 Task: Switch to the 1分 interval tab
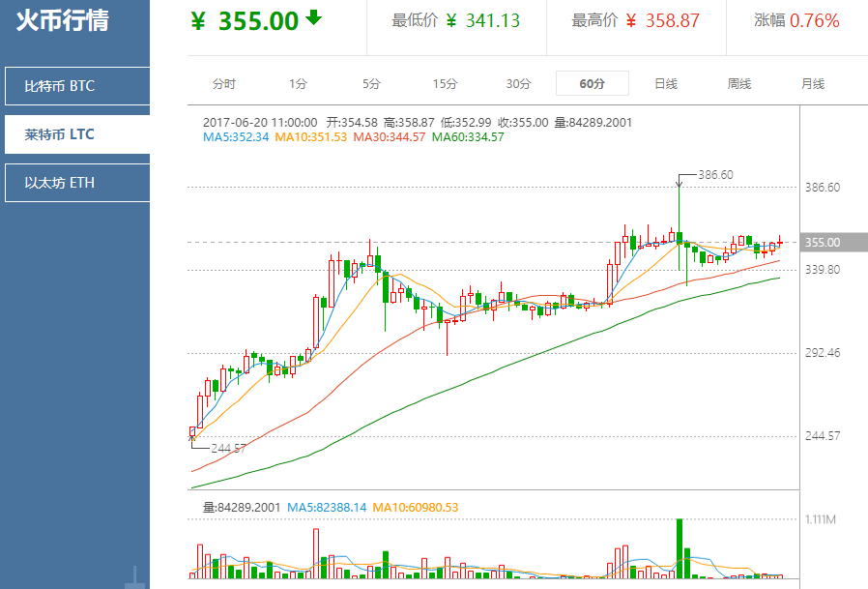tap(298, 84)
